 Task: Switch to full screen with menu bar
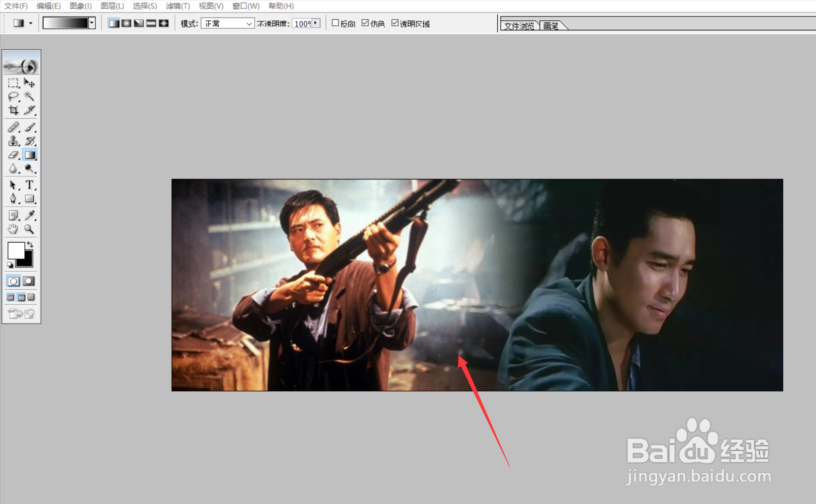pyautogui.click(x=21, y=297)
